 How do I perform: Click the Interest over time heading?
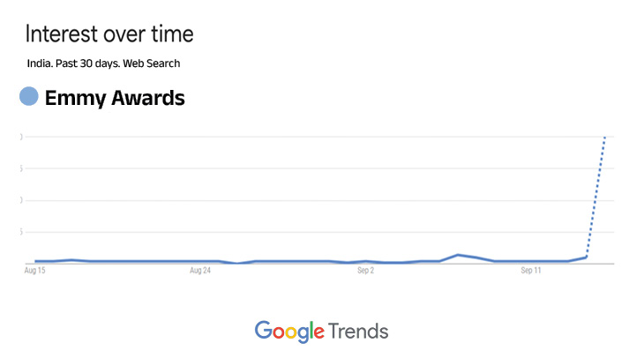pyautogui.click(x=109, y=34)
